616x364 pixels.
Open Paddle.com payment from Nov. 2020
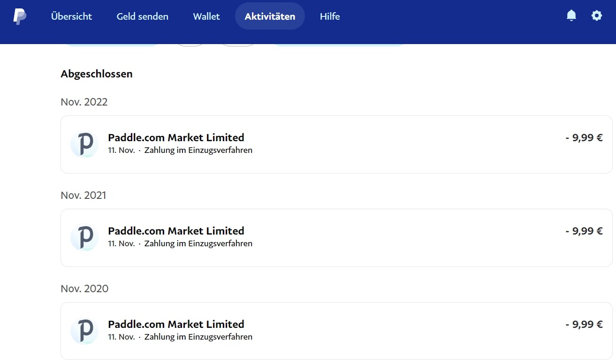pyautogui.click(x=336, y=331)
